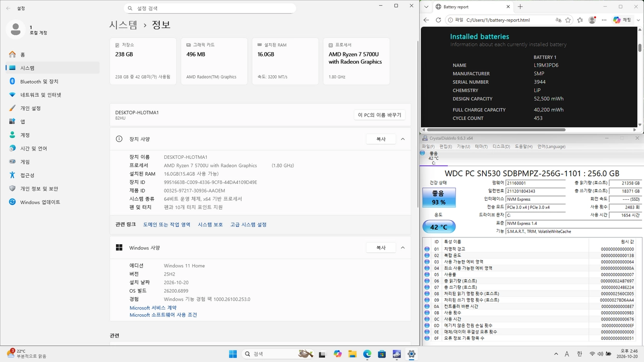Open Edge settings and more (...) menu

pyautogui.click(x=604, y=20)
